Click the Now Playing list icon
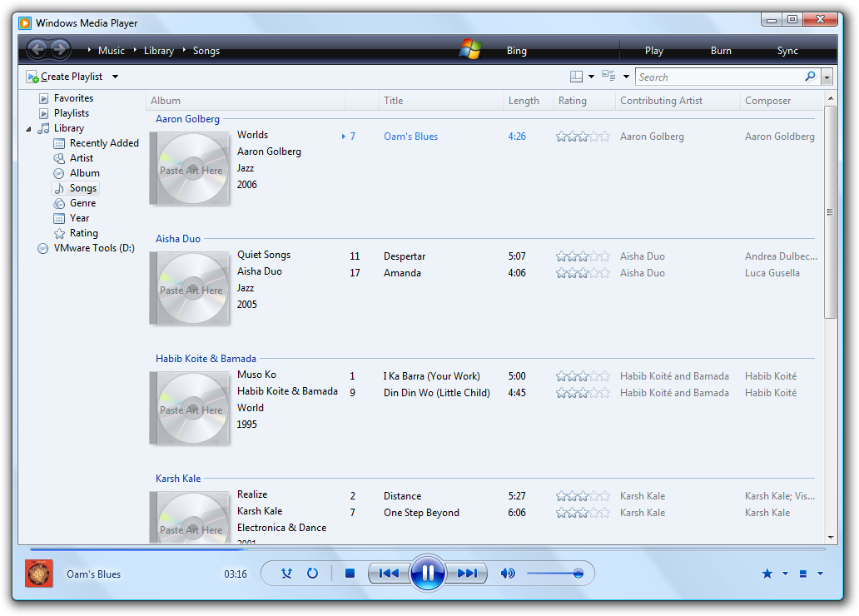 click(x=803, y=574)
